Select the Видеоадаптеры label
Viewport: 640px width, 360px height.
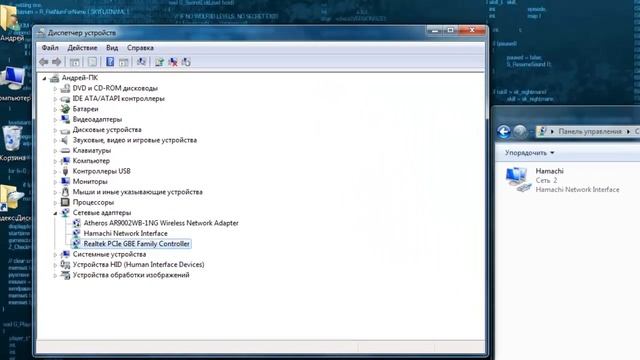click(x=97, y=119)
